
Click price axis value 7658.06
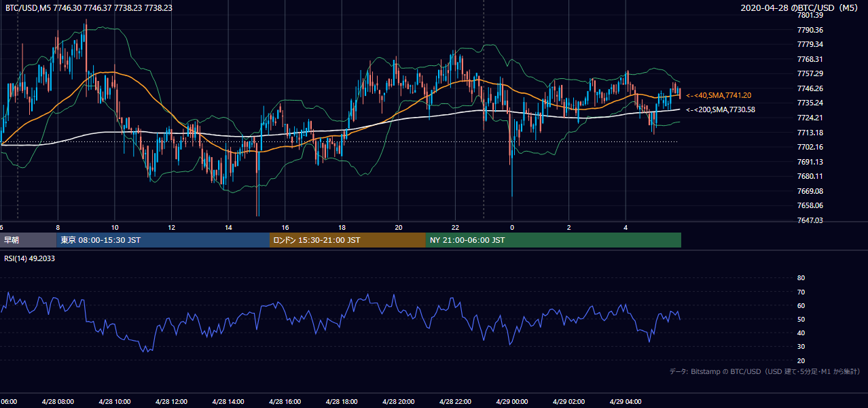pyautogui.click(x=810, y=205)
